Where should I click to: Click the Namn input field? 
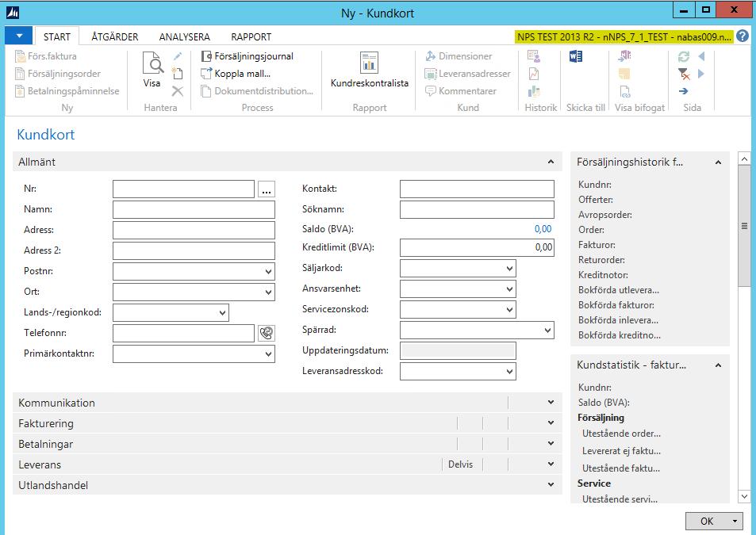tap(194, 210)
